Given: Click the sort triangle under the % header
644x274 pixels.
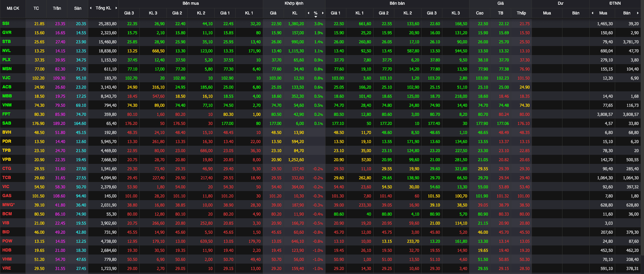Looking at the screenshot, I should click(315, 16).
